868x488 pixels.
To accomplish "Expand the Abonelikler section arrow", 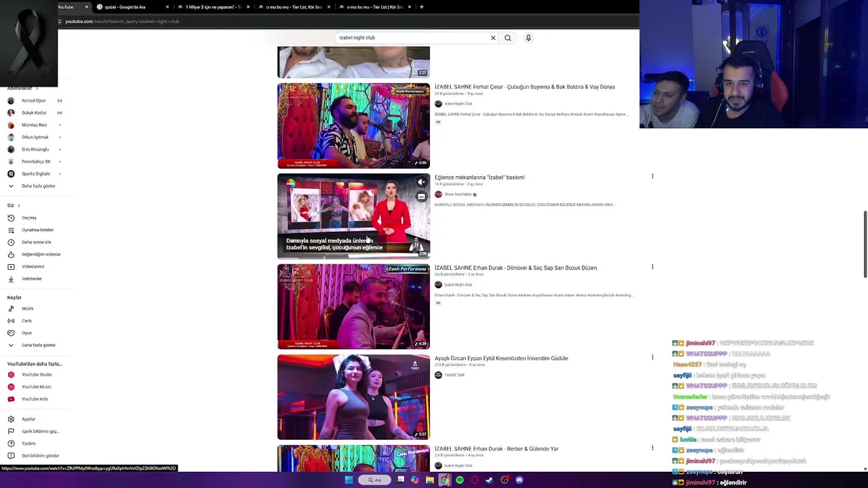I will click(37, 88).
